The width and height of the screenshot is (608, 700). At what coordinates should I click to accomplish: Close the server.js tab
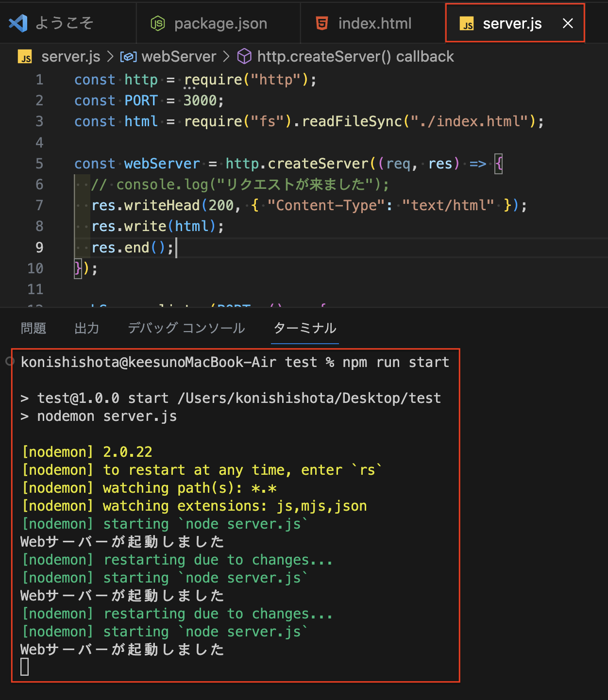coord(568,23)
